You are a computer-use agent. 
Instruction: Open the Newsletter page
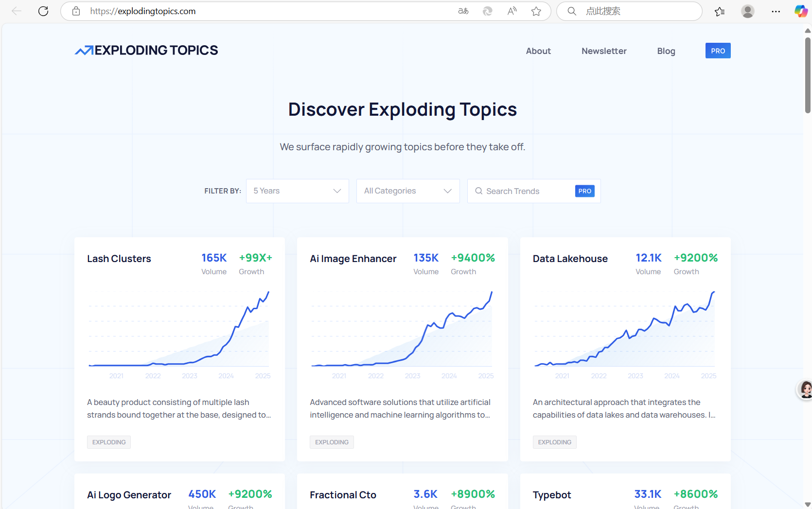click(604, 51)
